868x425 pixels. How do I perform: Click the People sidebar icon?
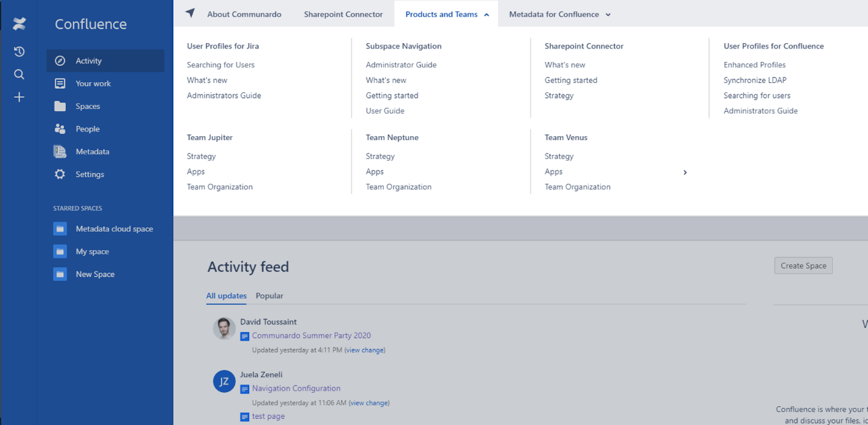tap(60, 129)
